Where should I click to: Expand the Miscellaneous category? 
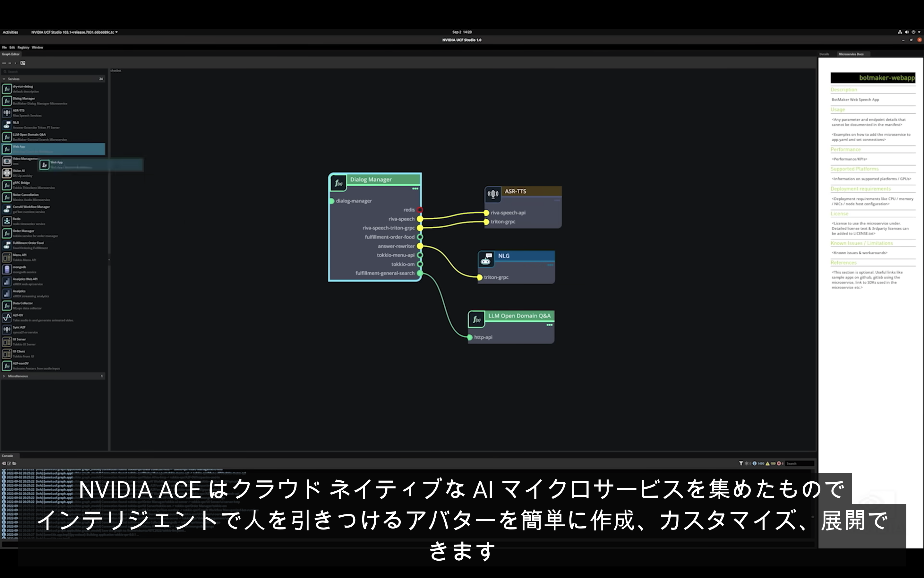tap(4, 376)
